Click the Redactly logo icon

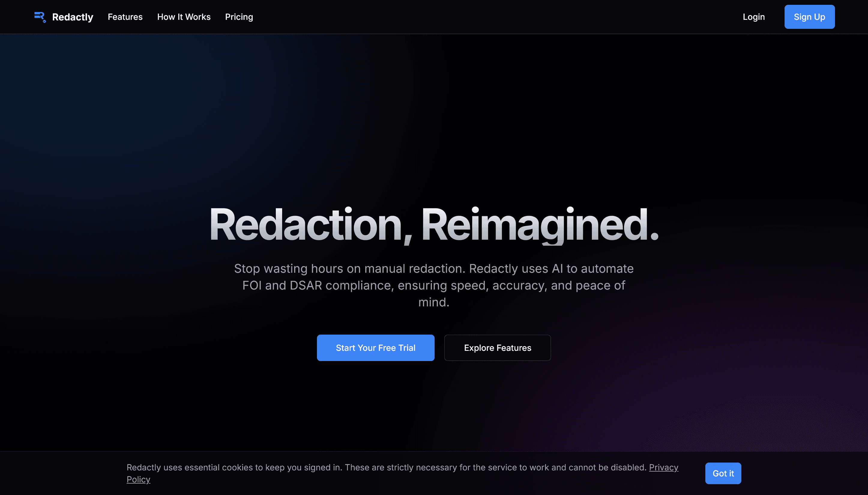pos(40,17)
